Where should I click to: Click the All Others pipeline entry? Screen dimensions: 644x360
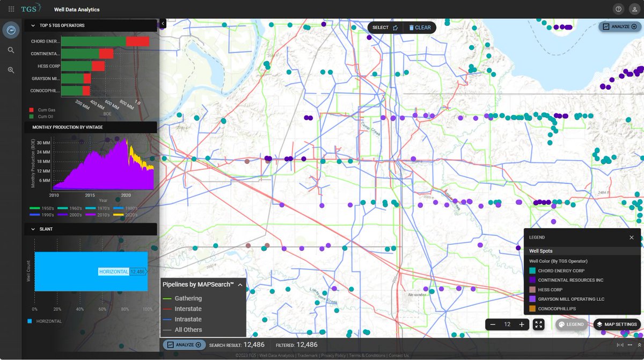(x=183, y=330)
